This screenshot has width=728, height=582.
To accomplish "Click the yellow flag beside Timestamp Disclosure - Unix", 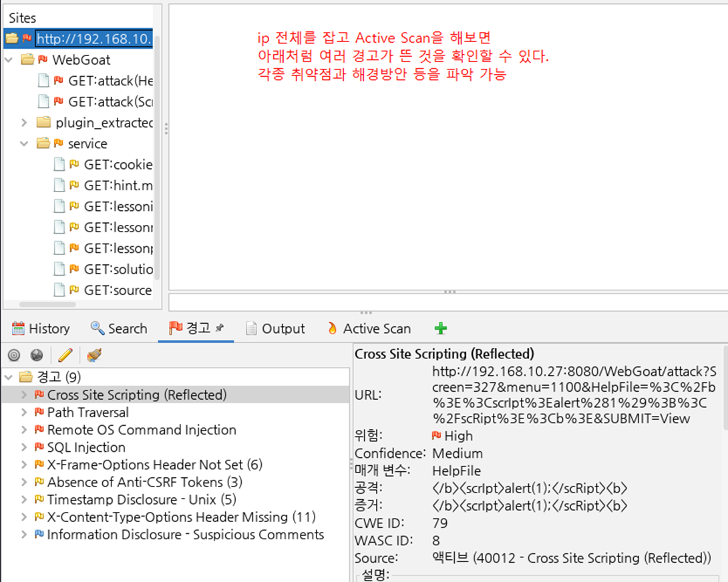I will (x=39, y=499).
